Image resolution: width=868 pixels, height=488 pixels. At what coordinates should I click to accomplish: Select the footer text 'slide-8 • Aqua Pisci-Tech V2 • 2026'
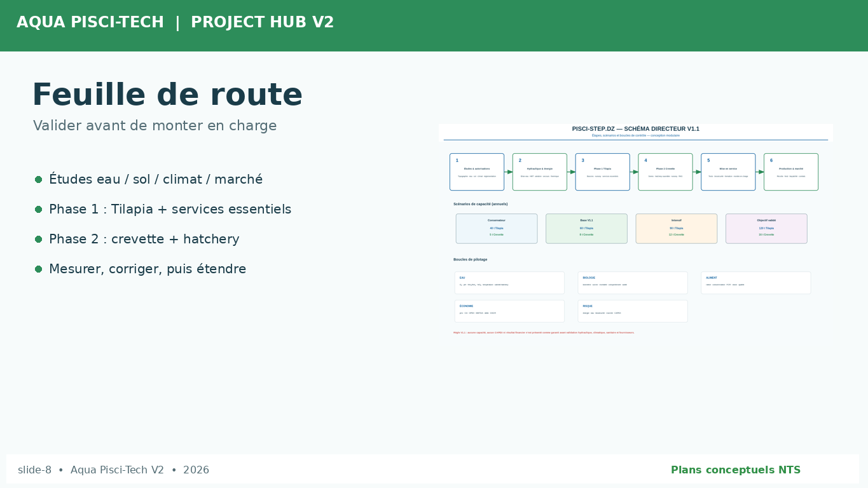click(113, 470)
